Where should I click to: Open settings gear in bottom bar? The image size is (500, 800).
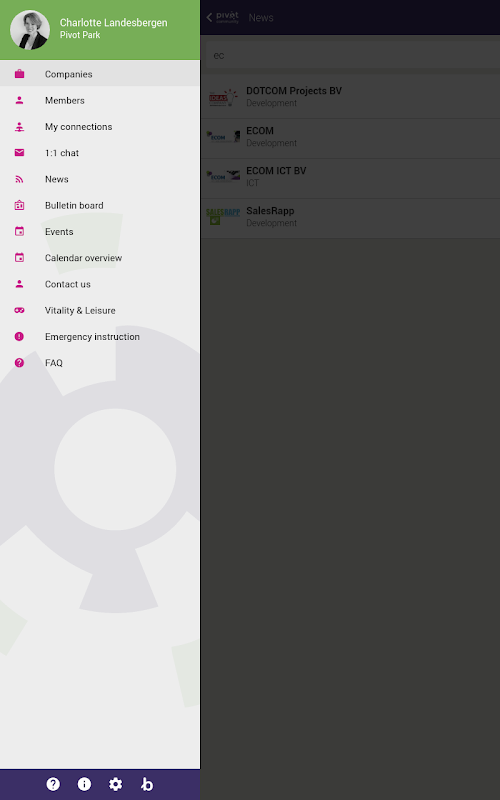point(115,784)
